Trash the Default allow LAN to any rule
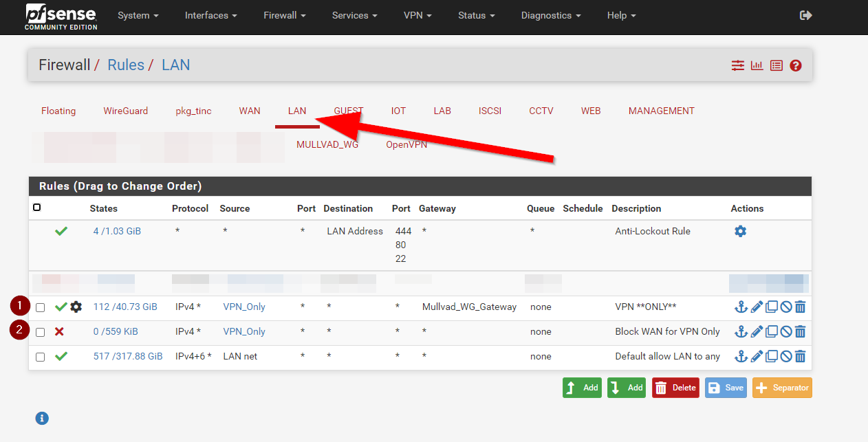 coord(800,356)
